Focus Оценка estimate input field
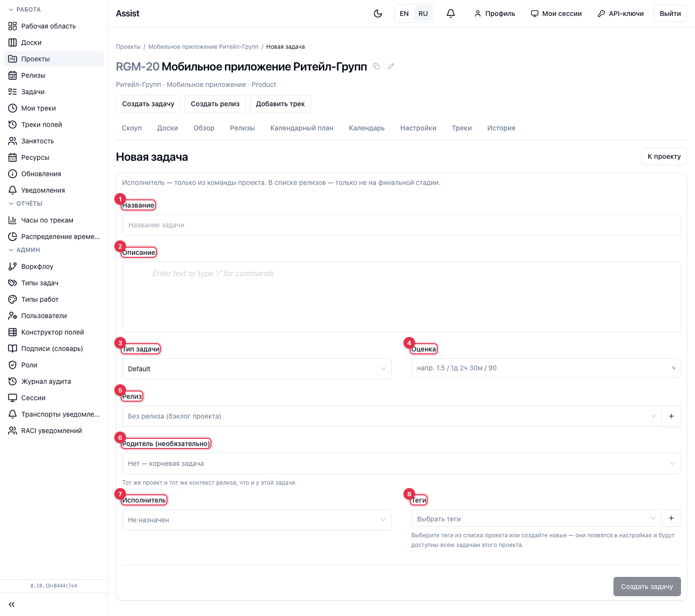 [546, 368]
